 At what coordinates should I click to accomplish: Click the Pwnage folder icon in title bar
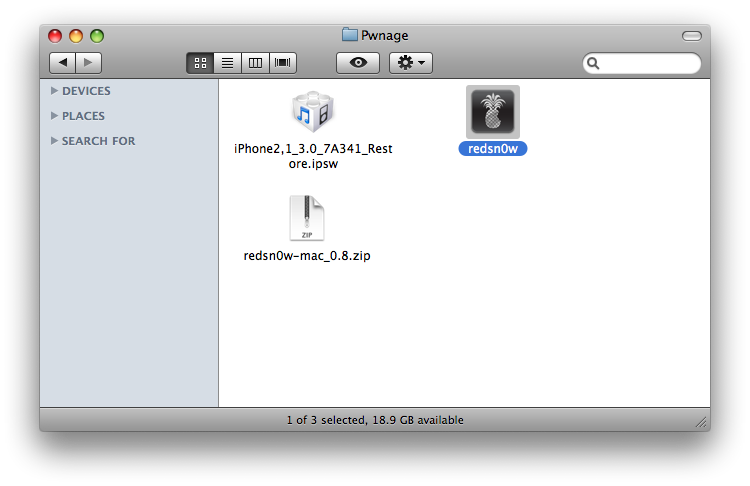(350, 34)
